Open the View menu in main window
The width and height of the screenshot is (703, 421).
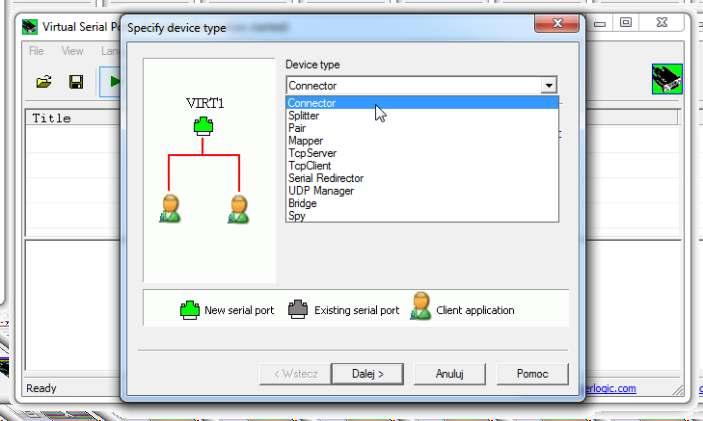[73, 51]
